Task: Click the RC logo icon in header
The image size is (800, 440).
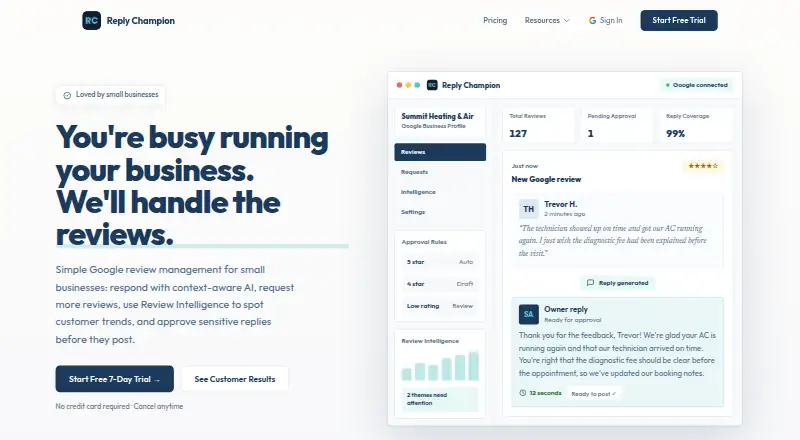Action: point(91,20)
